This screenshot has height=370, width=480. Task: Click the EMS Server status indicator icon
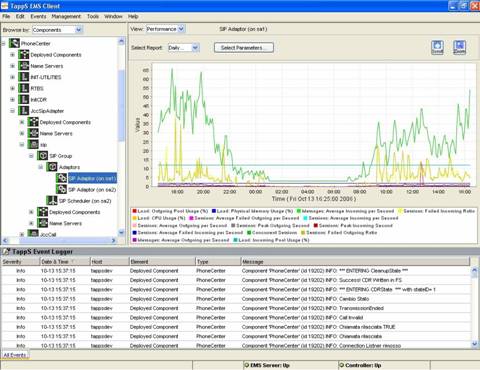247,365
